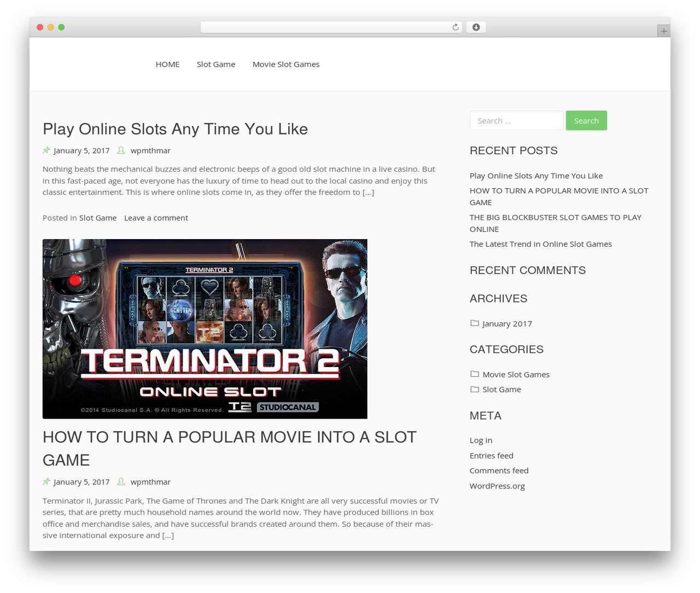700x593 pixels.
Task: Click the author icon beside second post's wpmthmar
Action: [x=121, y=481]
